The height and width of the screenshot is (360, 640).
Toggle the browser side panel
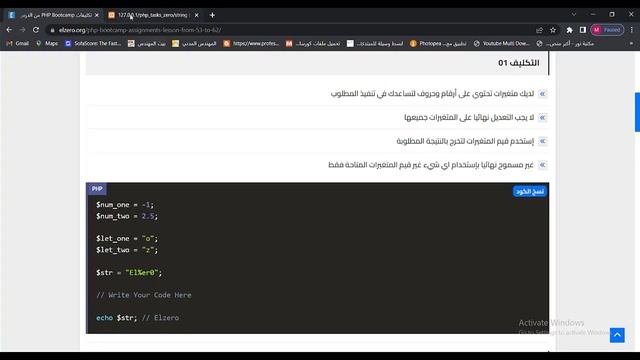(583, 30)
